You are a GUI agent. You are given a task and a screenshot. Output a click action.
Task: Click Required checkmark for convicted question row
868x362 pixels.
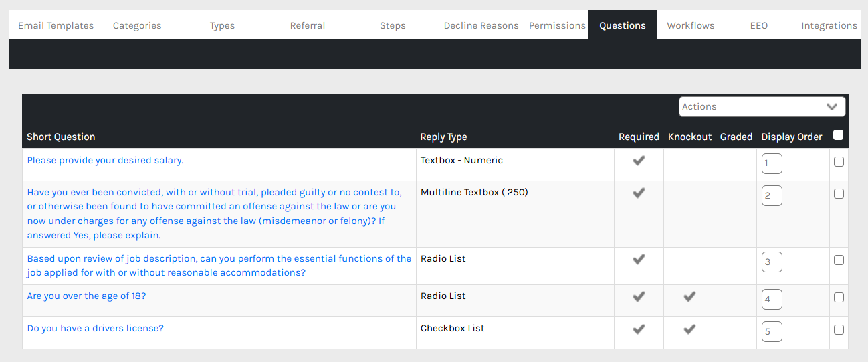(x=639, y=193)
